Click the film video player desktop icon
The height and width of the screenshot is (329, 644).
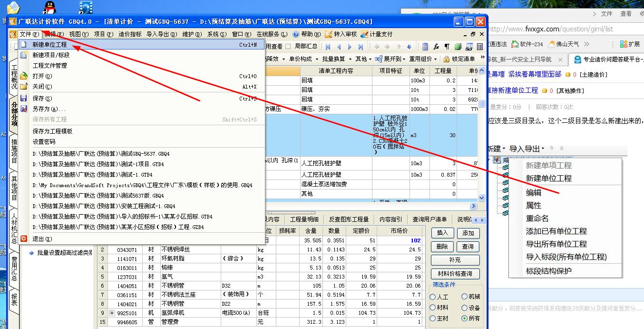pos(86,7)
